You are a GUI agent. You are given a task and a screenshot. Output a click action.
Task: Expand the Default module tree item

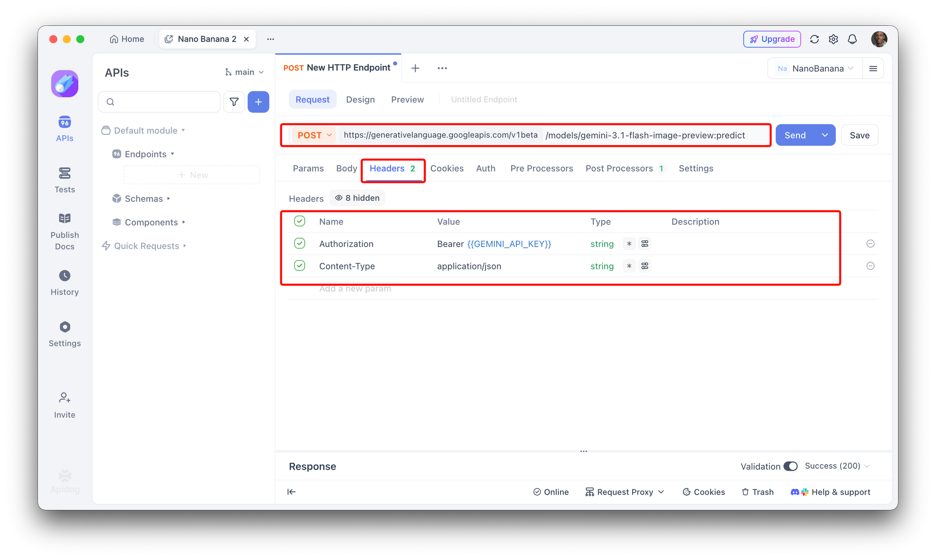click(x=143, y=131)
